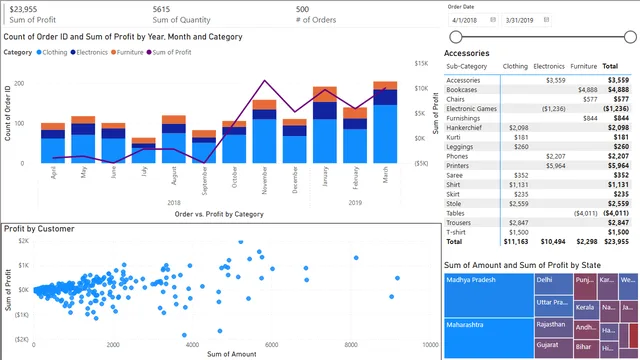Screen dimensions: 640x360
Task: Select the Saree sub-category row
Action: coord(538,175)
